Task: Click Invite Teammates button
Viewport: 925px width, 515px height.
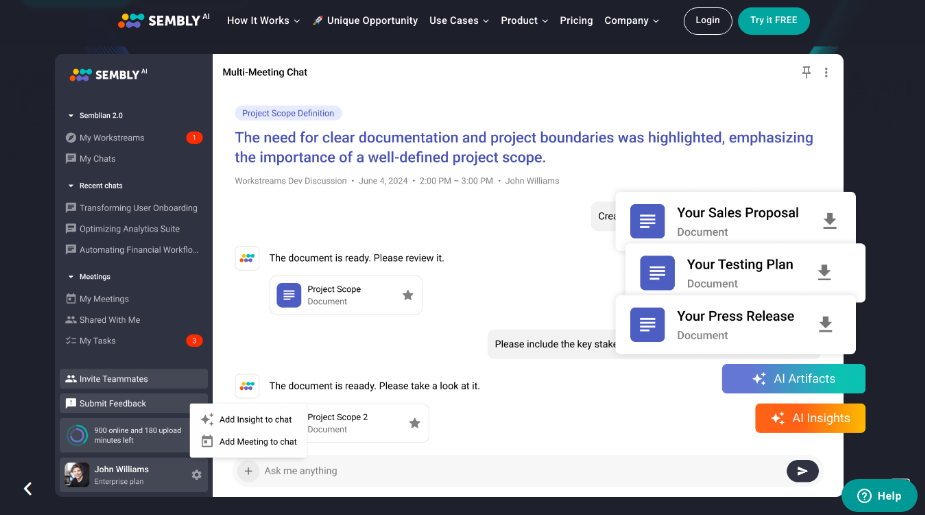Action: tap(134, 379)
